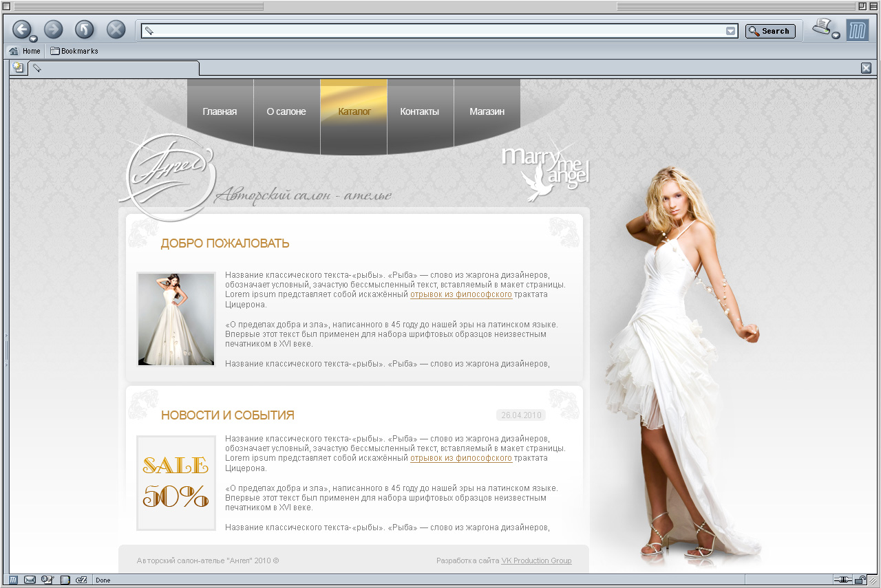Open a new tab with the new-tab icon
881x588 pixels.
[18, 67]
